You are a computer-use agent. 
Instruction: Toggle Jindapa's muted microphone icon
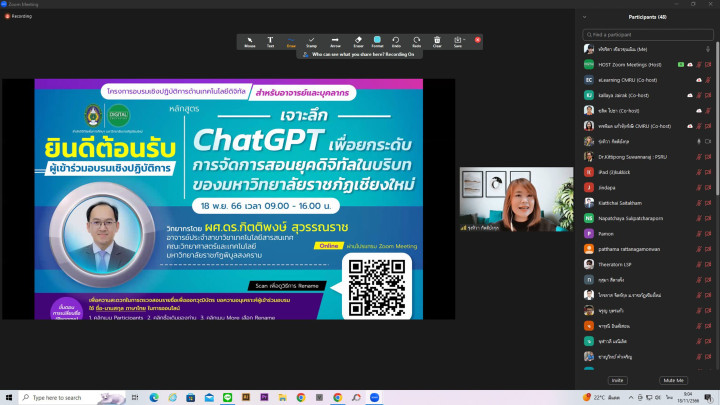pos(699,188)
